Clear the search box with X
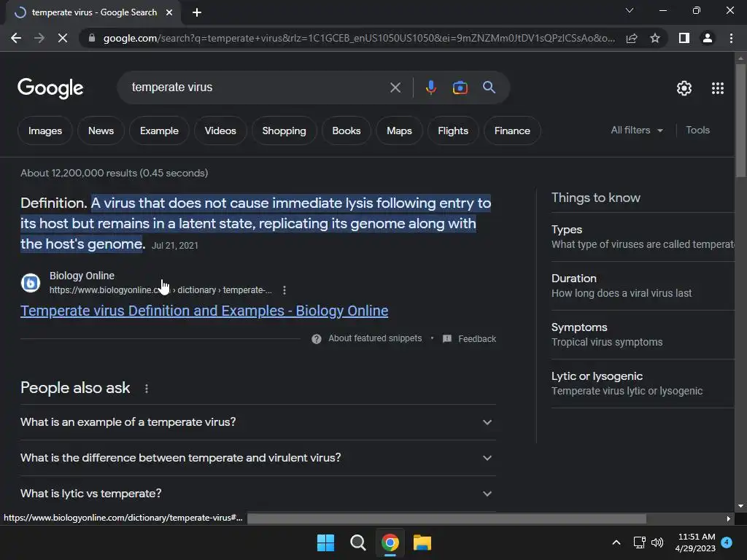The height and width of the screenshot is (560, 747). coord(395,87)
